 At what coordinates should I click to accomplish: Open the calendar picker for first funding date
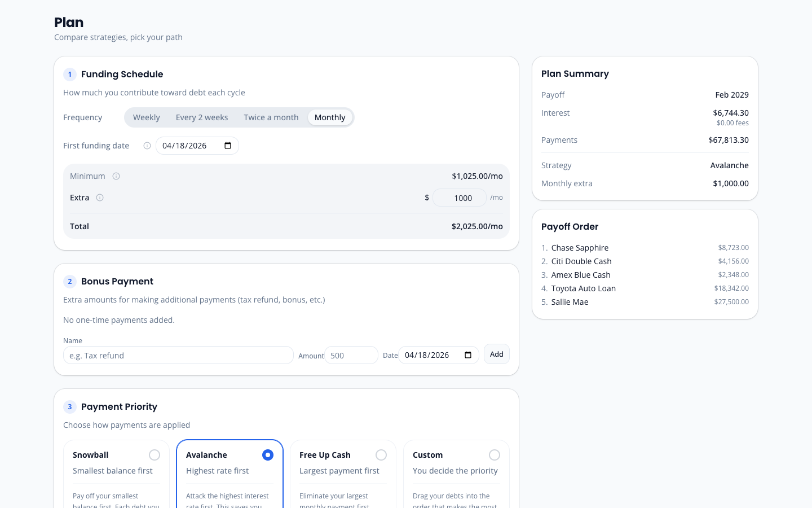point(227,145)
